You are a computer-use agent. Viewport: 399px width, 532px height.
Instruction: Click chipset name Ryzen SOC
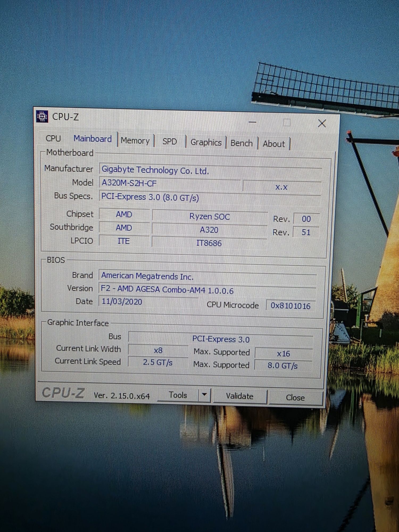[210, 217]
